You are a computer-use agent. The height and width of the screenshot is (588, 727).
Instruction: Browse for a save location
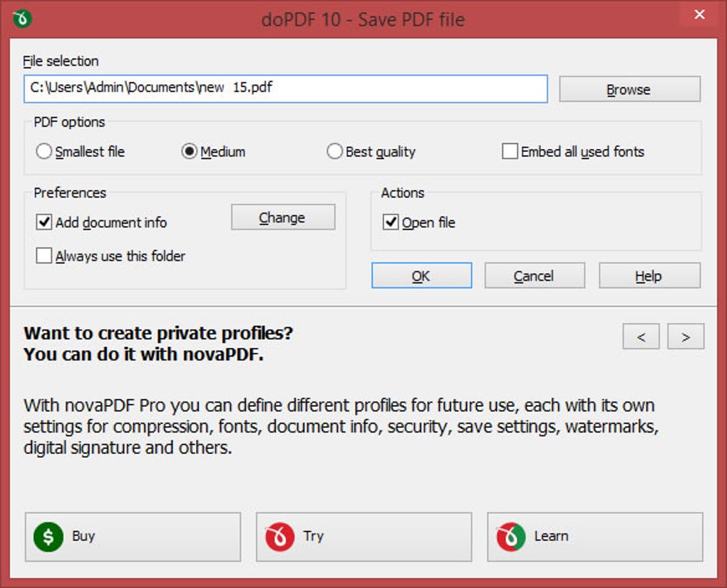pos(629,89)
